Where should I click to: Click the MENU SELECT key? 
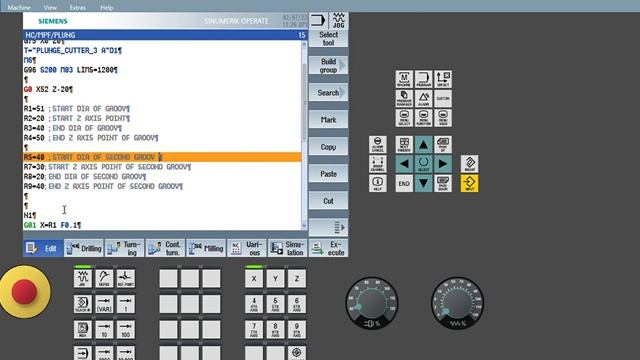tap(404, 118)
